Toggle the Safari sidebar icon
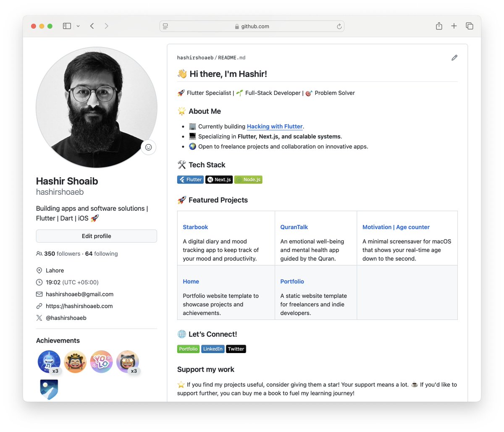Image resolution: width=504 pixels, height=432 pixels. pos(67,26)
